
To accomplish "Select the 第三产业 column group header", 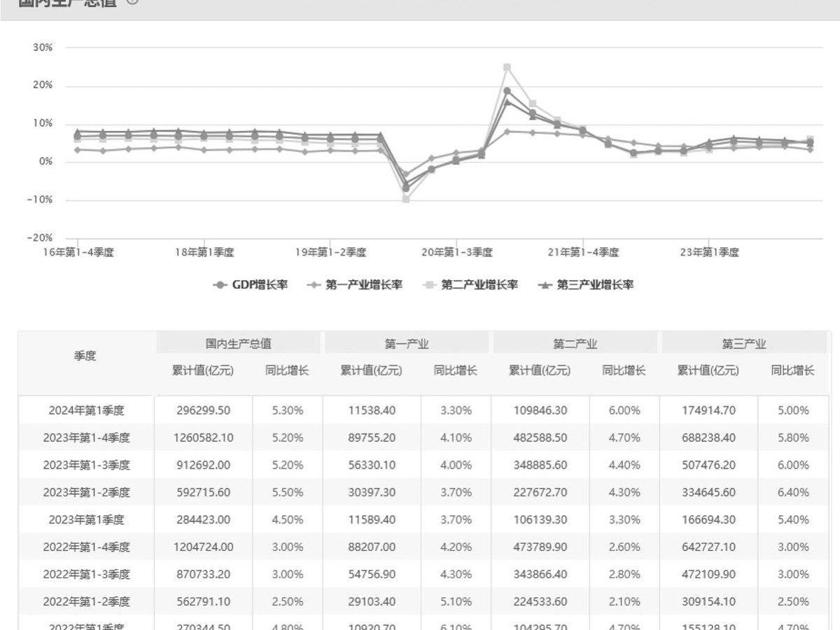I will click(x=744, y=344).
